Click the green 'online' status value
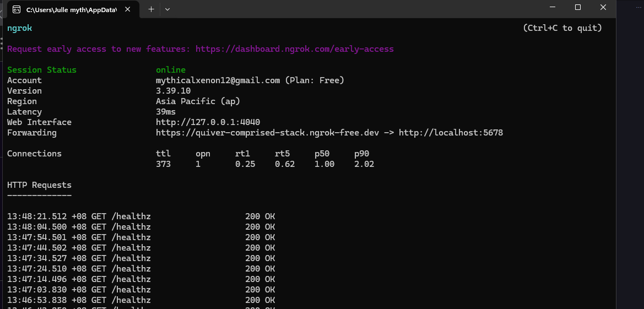 (x=170, y=70)
